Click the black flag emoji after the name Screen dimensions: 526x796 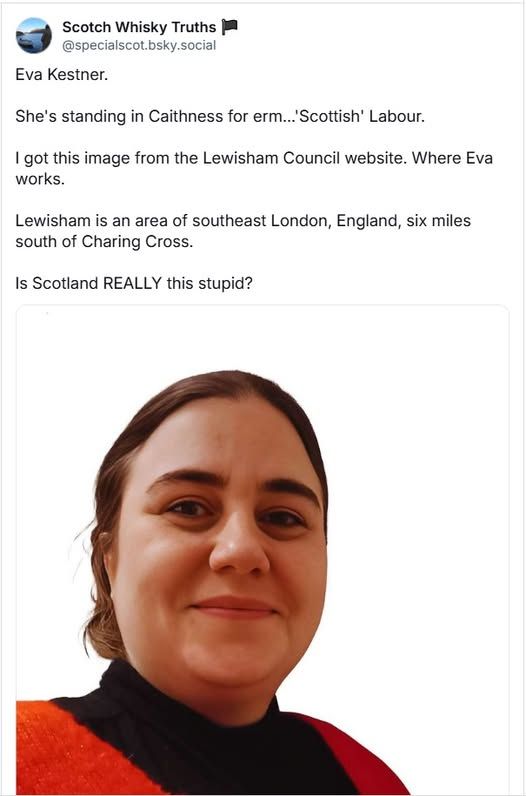(229, 26)
